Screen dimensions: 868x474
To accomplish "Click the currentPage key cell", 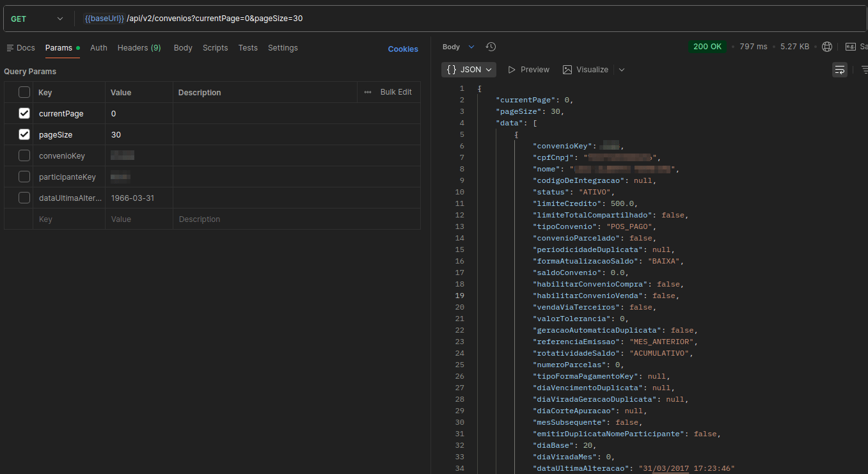I will [x=69, y=113].
